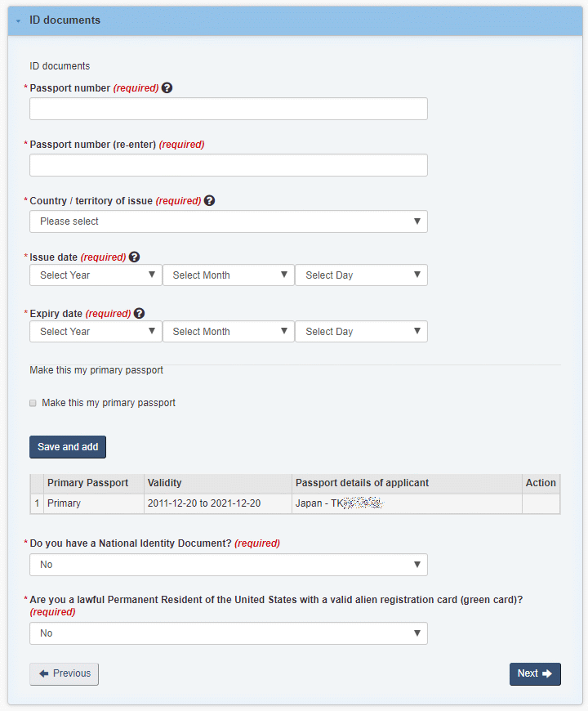Open Issue date Select Year dropdown
This screenshot has height=711, width=588.
[x=96, y=275]
